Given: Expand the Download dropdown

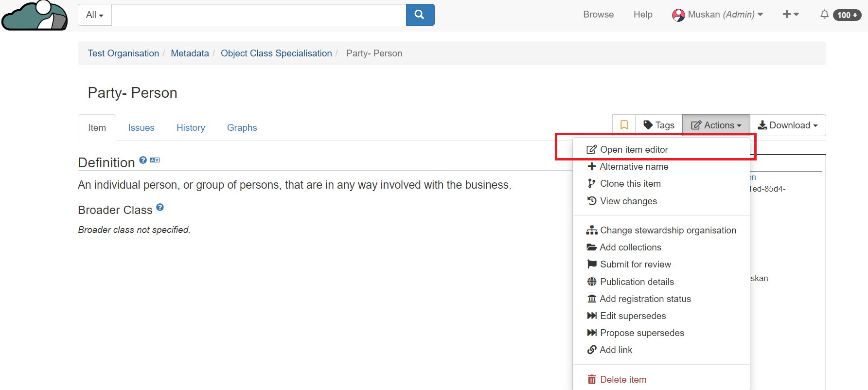Looking at the screenshot, I should point(788,125).
